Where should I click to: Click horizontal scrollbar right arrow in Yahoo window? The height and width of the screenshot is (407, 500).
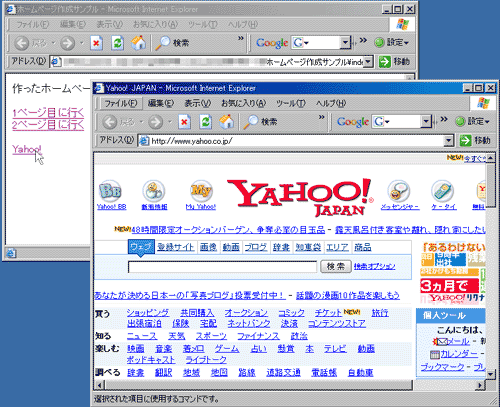click(x=480, y=385)
